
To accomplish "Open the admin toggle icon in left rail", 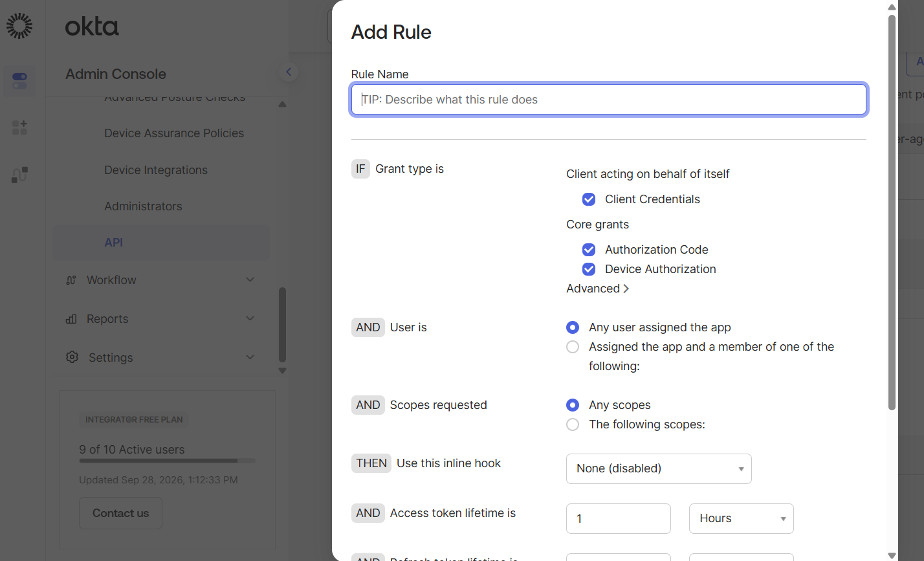I will tap(19, 81).
